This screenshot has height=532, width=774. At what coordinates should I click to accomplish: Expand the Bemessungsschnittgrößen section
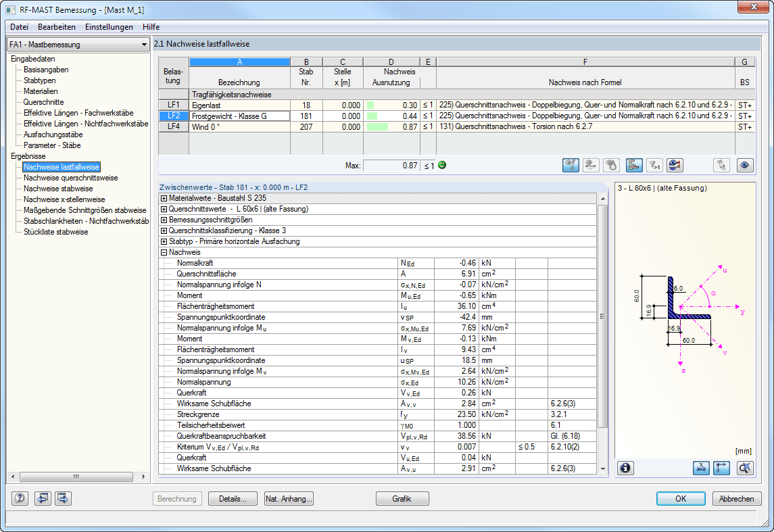[164, 220]
